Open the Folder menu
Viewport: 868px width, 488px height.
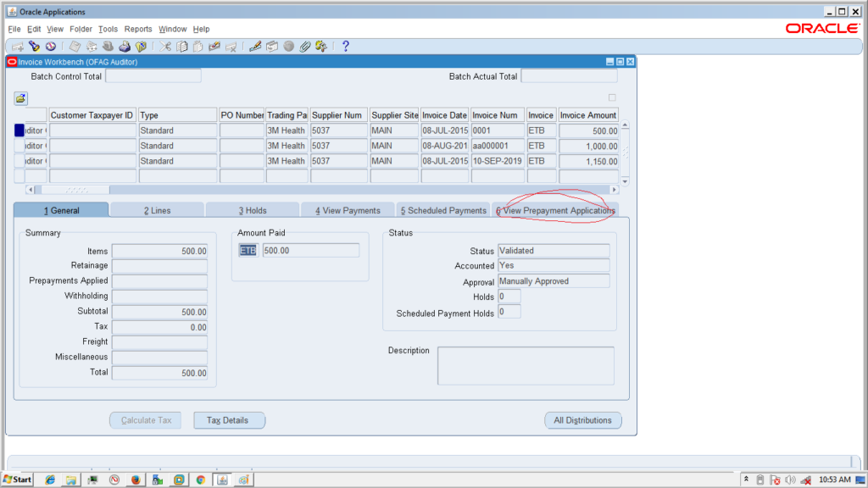pyautogui.click(x=81, y=29)
